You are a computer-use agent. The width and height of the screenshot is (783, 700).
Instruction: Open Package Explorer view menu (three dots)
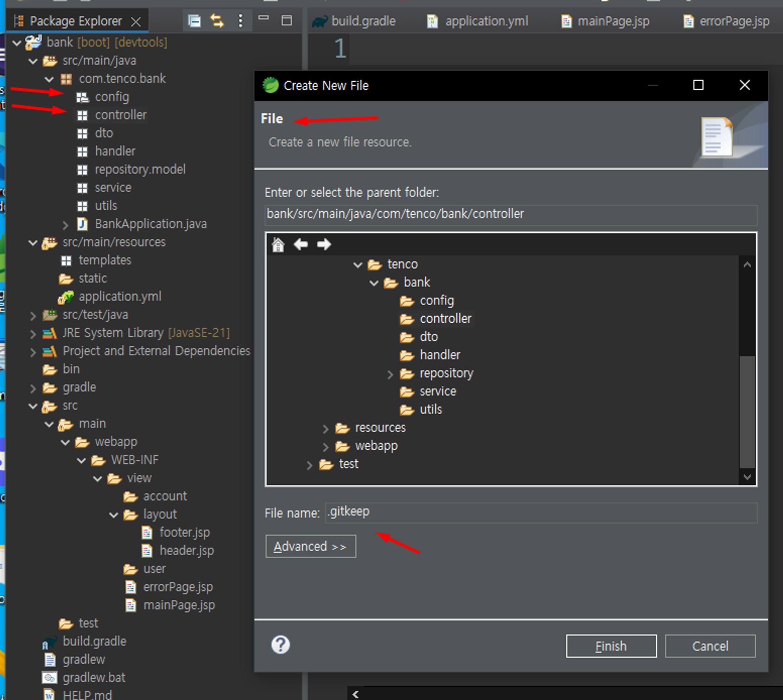pyautogui.click(x=240, y=20)
